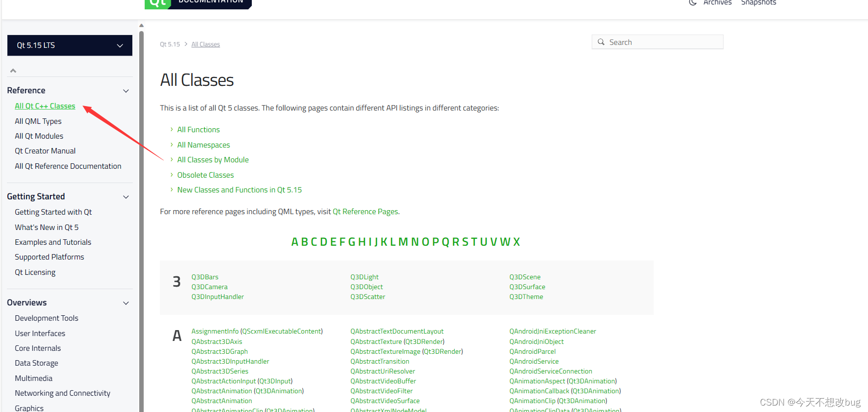Follow the Qt Reference Pages link
This screenshot has height=412, width=868.
[365, 212]
